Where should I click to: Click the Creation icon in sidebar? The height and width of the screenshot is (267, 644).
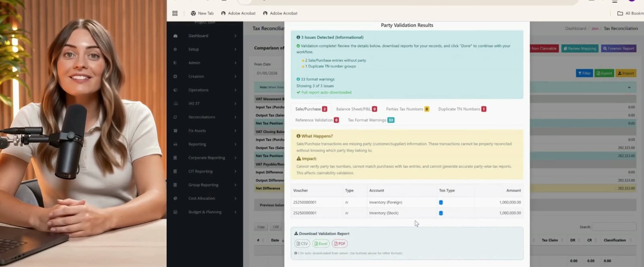[175, 76]
